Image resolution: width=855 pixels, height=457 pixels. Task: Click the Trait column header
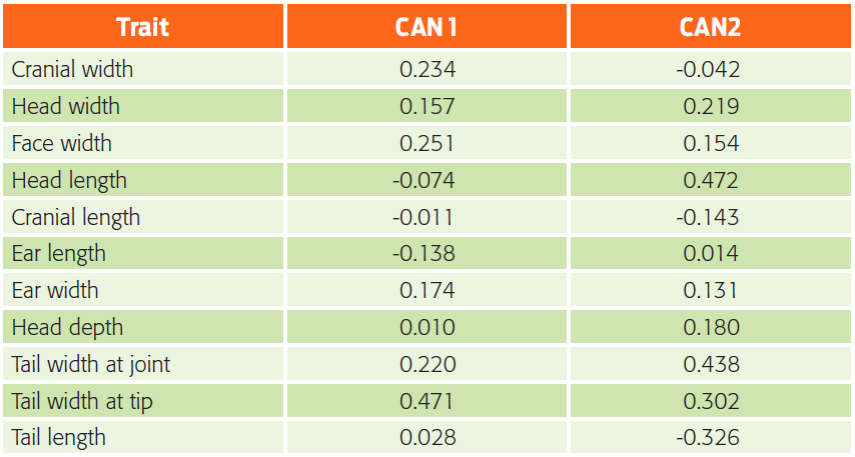[x=142, y=27]
